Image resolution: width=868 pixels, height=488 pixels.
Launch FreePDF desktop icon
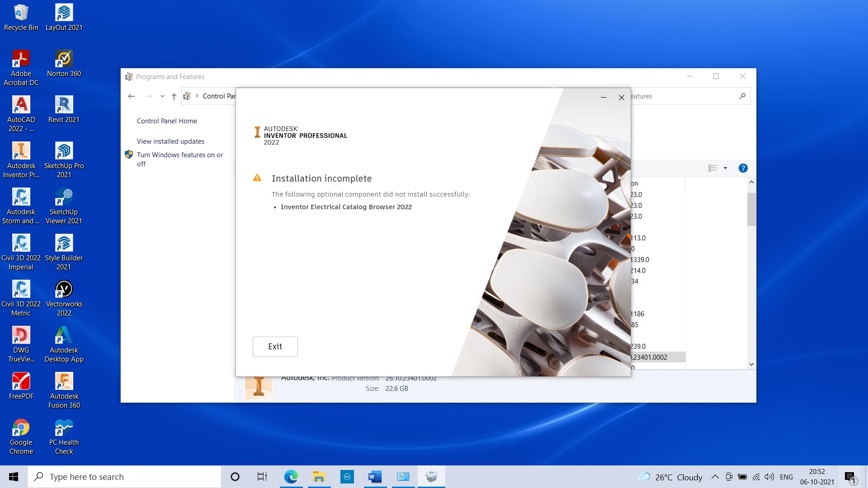click(x=21, y=386)
